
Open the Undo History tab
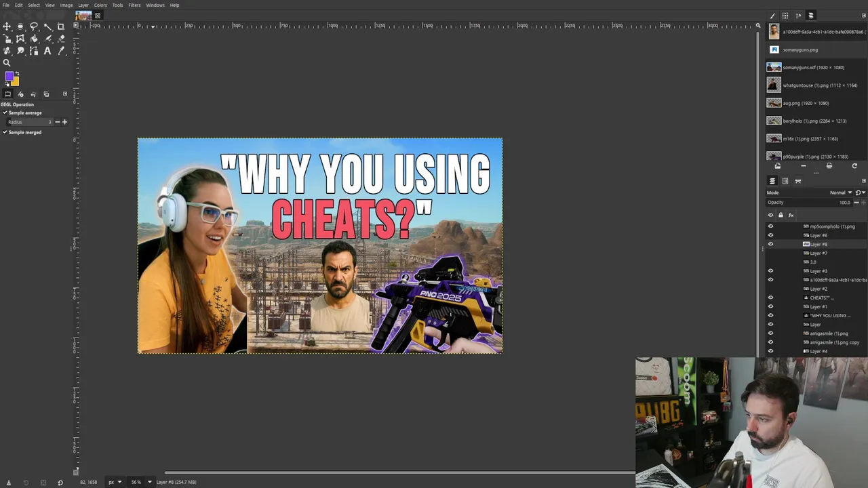point(33,94)
